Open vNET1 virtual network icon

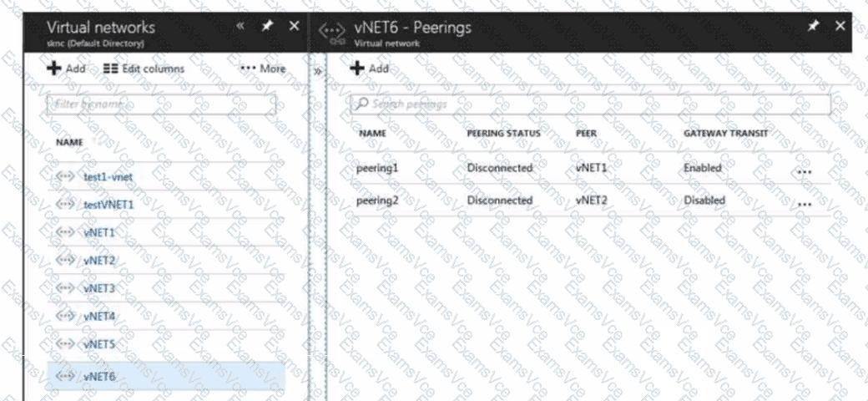point(66,232)
